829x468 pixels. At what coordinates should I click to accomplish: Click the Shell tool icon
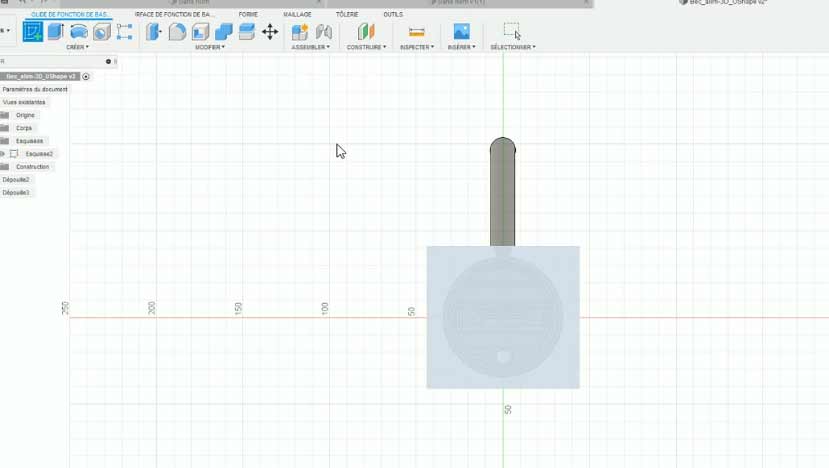[x=200, y=32]
